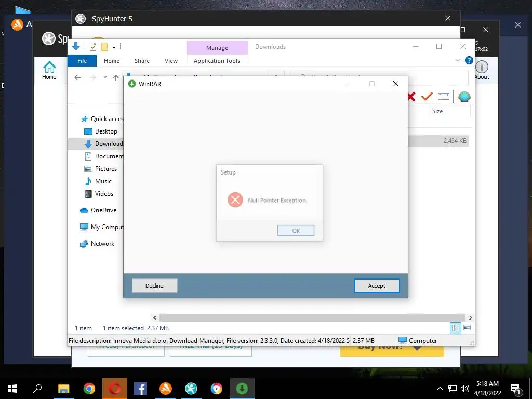The image size is (532, 399).
Task: Open the View ribbon tab
Action: [x=171, y=61]
